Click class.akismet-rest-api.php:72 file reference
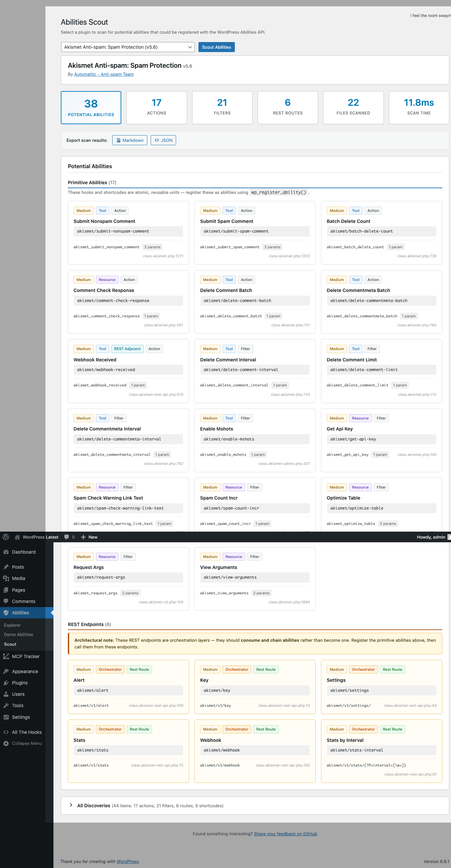This screenshot has height=868, width=451. [157, 765]
